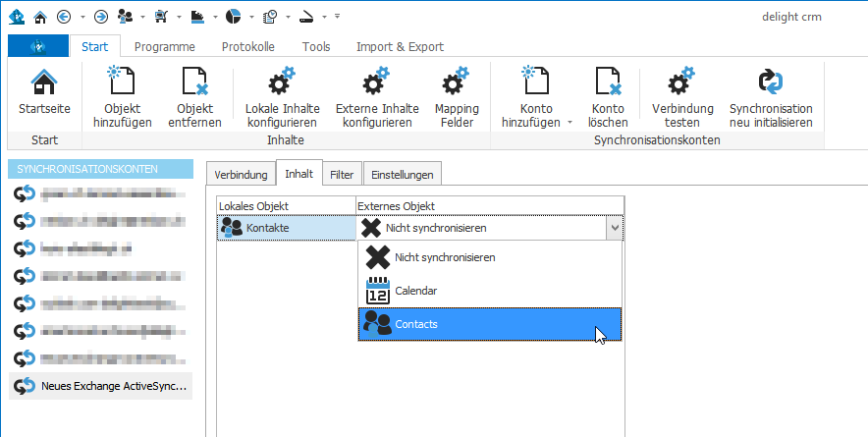The width and height of the screenshot is (868, 437).
Task: Open Lokale Inhalte konfigurieren
Action: point(283,97)
